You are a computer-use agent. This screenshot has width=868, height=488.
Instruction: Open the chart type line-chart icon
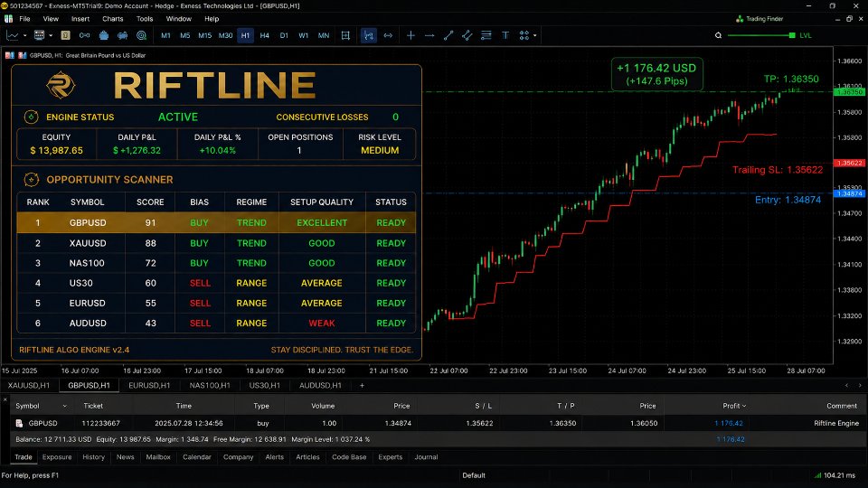point(12,35)
